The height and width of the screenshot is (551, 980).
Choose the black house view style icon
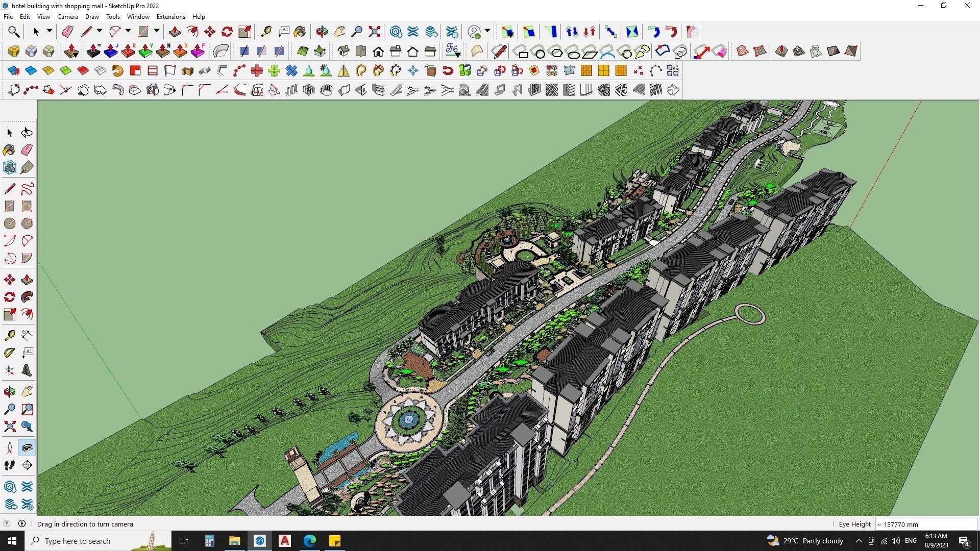pyautogui.click(x=378, y=51)
